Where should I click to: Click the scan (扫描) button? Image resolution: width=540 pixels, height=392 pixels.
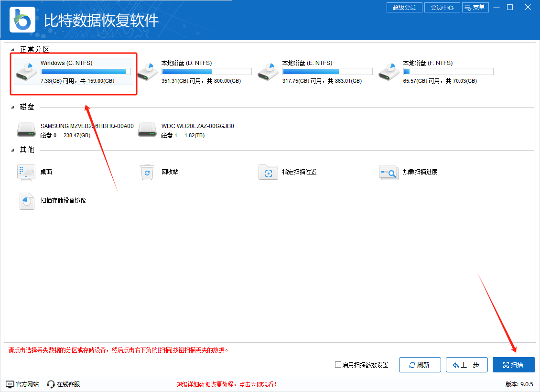click(513, 365)
